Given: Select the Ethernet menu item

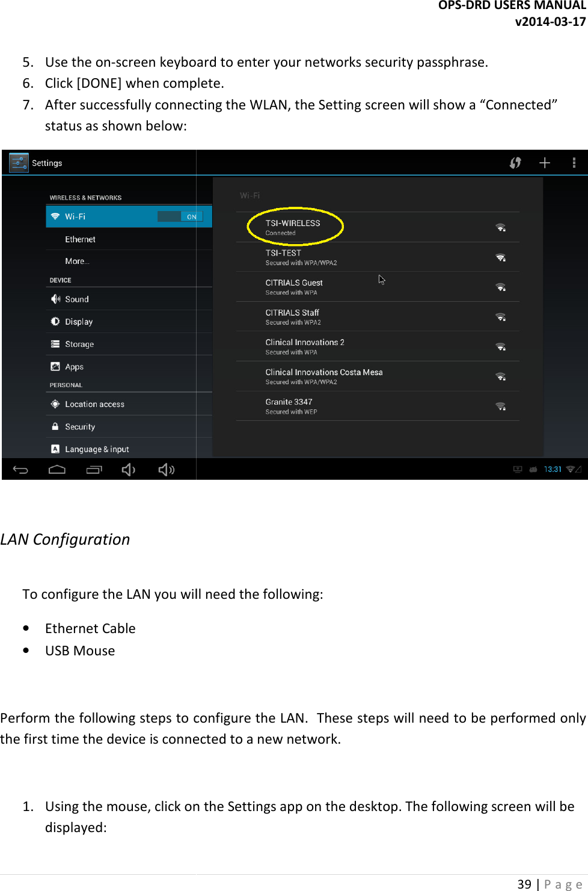Looking at the screenshot, I should click(80, 239).
